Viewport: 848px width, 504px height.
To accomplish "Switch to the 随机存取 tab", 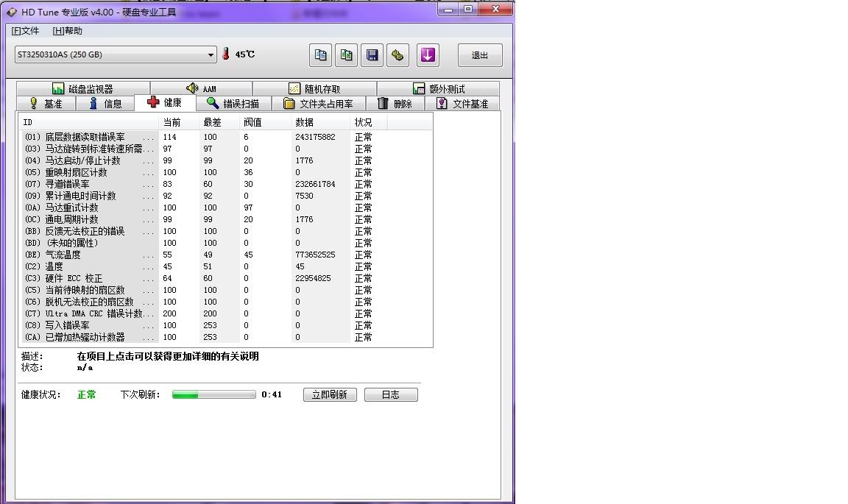I will pos(314,89).
